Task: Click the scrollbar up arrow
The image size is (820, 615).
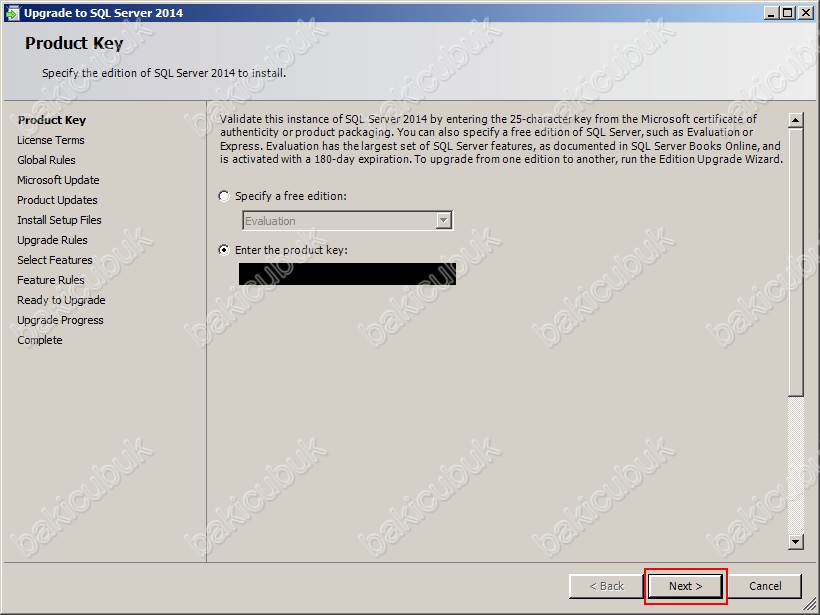Action: pyautogui.click(x=796, y=121)
